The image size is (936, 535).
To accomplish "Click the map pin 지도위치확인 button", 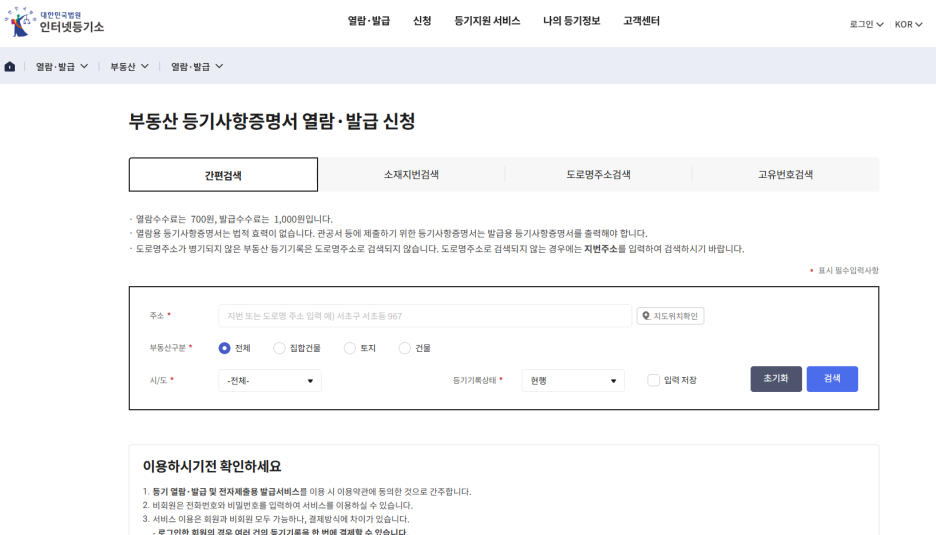I will click(670, 316).
